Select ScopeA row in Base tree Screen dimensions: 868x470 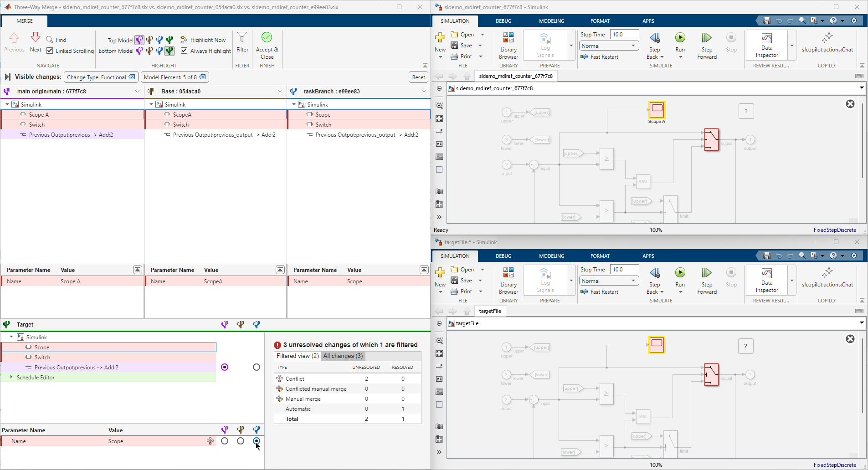pyautogui.click(x=216, y=115)
